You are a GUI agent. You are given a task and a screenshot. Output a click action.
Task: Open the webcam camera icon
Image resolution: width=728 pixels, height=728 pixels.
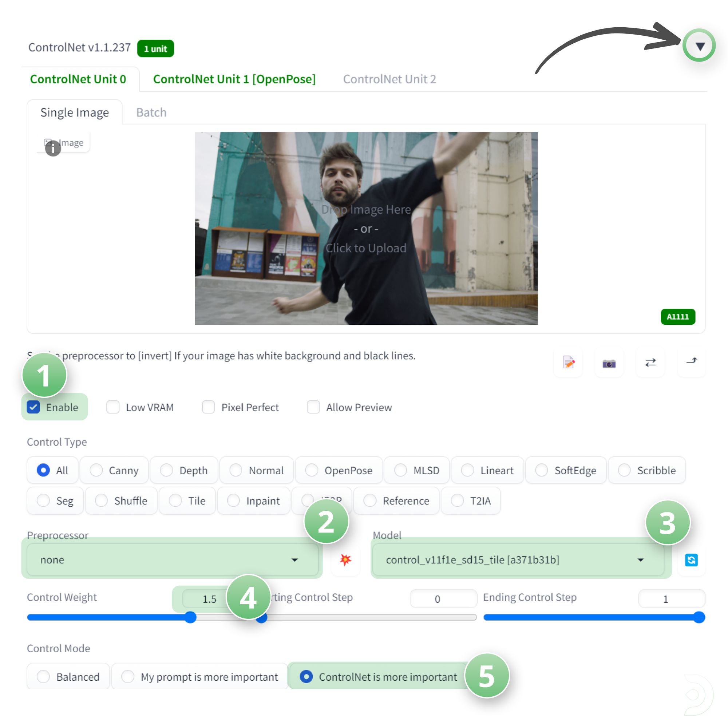pos(609,363)
